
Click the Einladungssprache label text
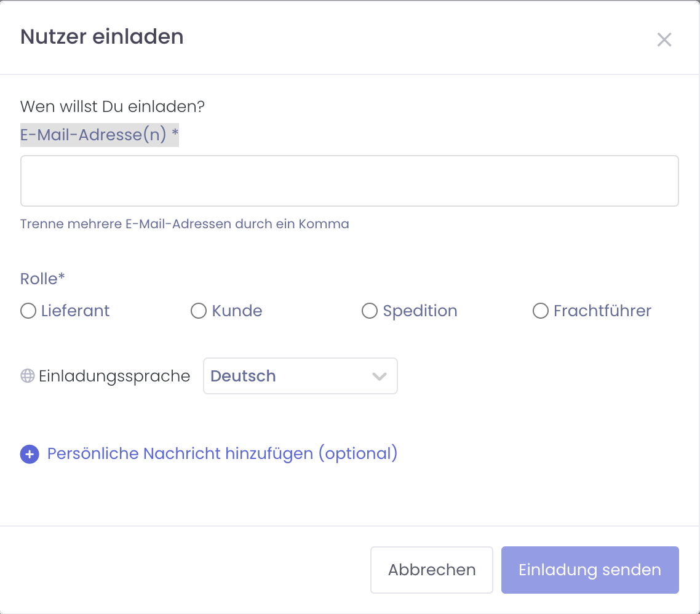point(114,376)
